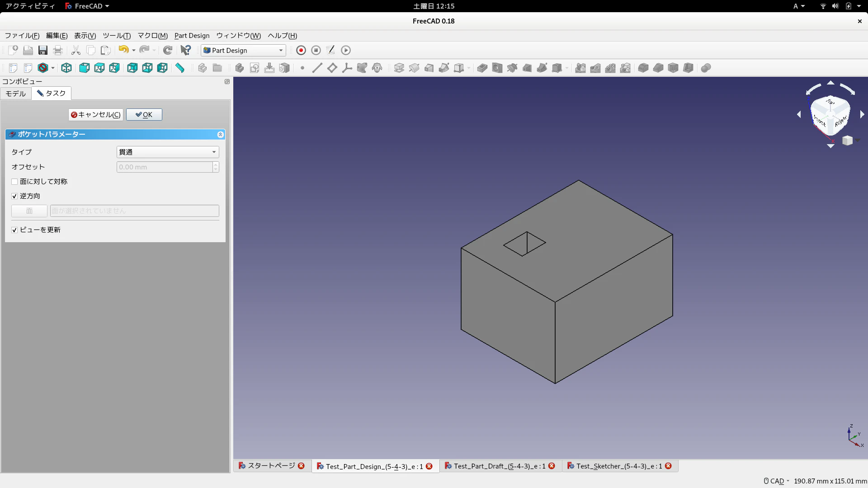
Task: Click the create datum line icon
Action: (x=317, y=68)
